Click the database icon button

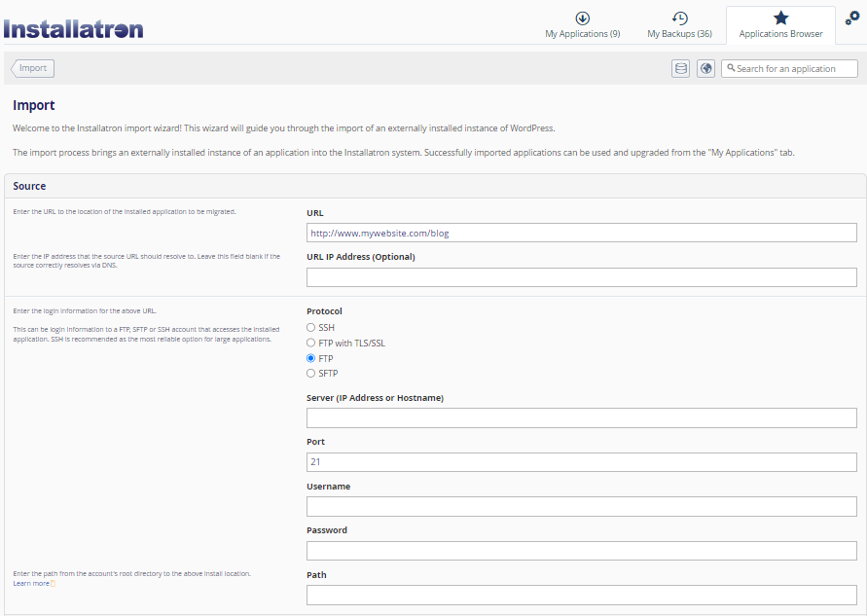point(680,68)
